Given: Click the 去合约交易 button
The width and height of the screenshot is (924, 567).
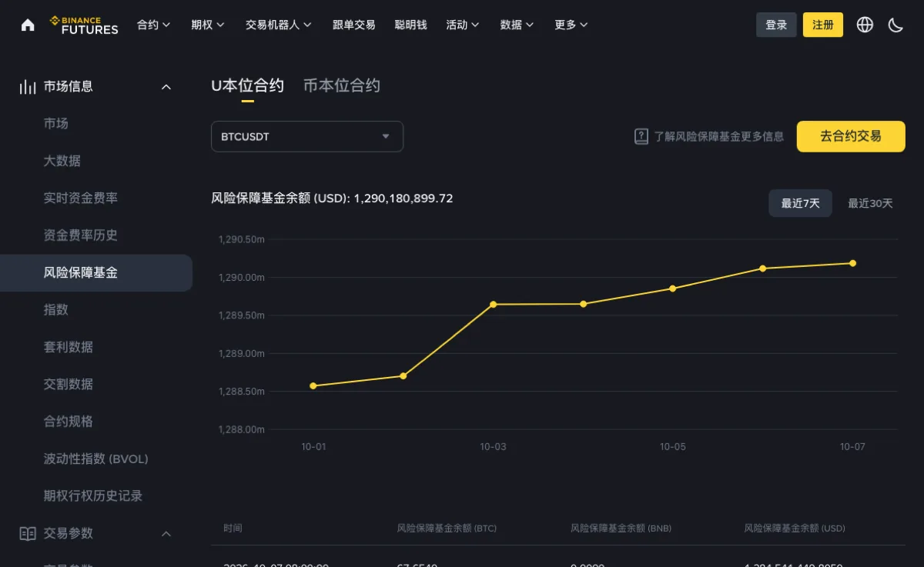Looking at the screenshot, I should [851, 136].
